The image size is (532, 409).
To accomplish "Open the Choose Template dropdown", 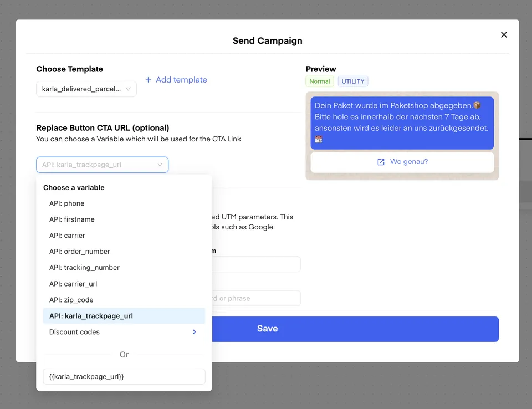I will coord(86,89).
